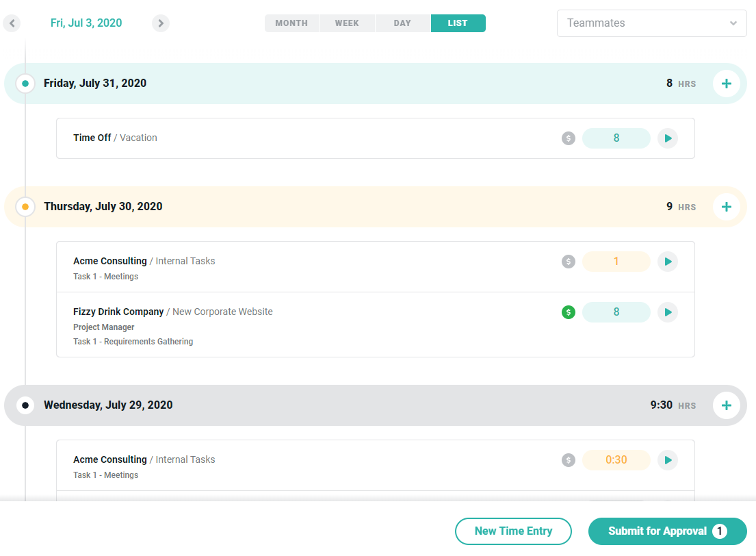Switch to the Day view tab
756x556 pixels.
(402, 23)
